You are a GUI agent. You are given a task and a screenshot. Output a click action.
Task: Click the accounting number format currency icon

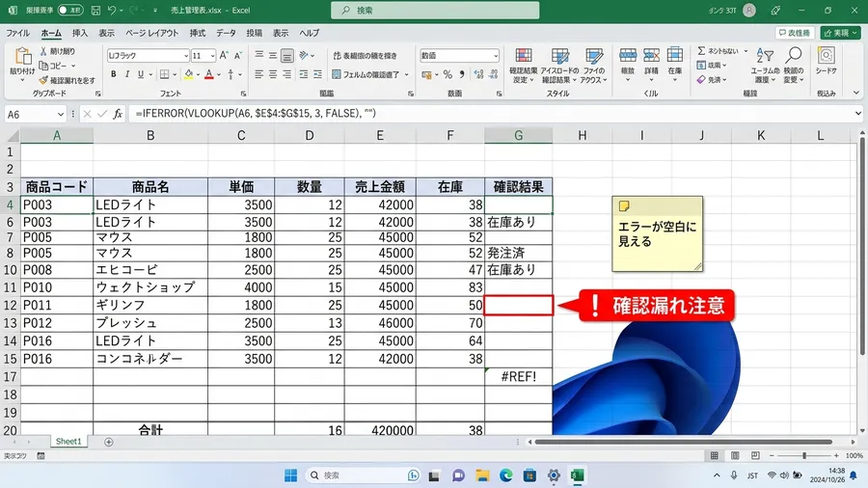click(426, 74)
